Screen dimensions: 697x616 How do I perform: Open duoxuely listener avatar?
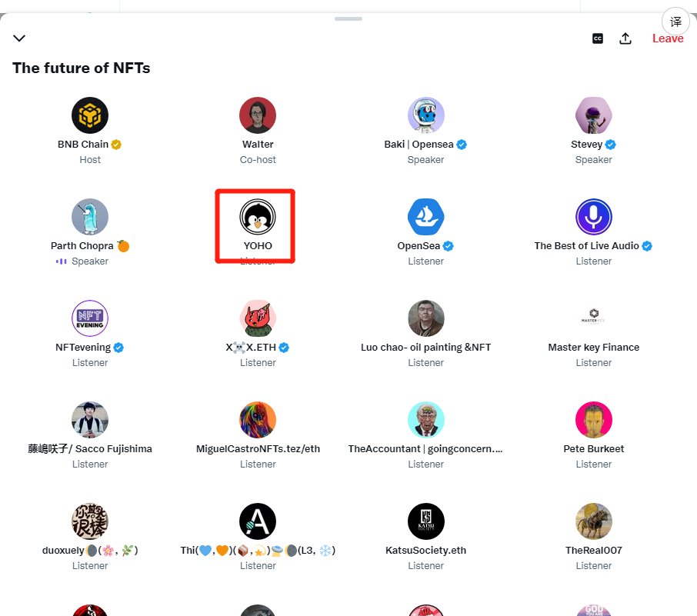(x=90, y=521)
